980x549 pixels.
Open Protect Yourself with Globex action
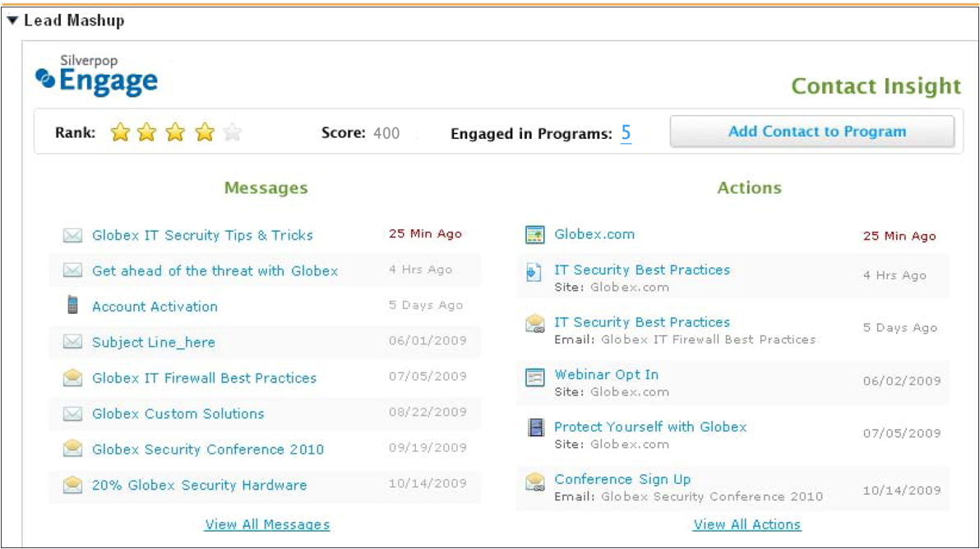(650, 427)
